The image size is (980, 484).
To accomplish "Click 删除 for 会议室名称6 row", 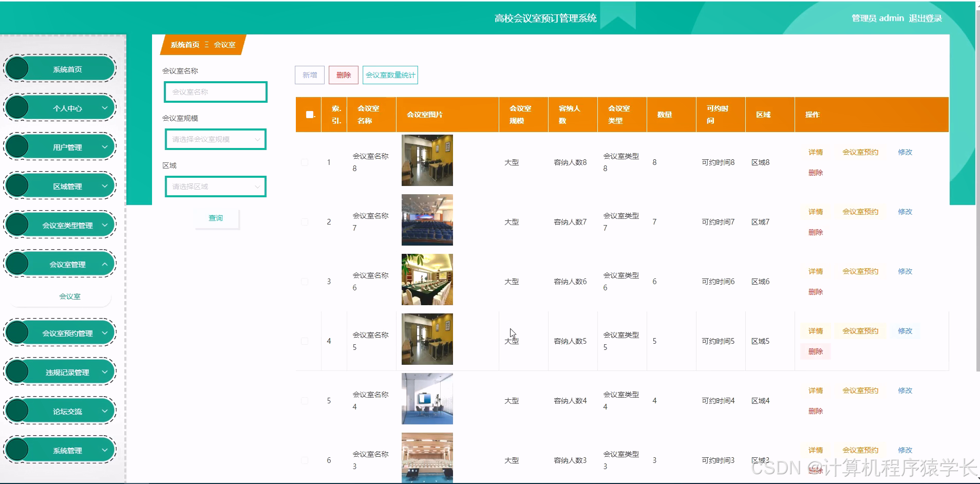I will (816, 292).
